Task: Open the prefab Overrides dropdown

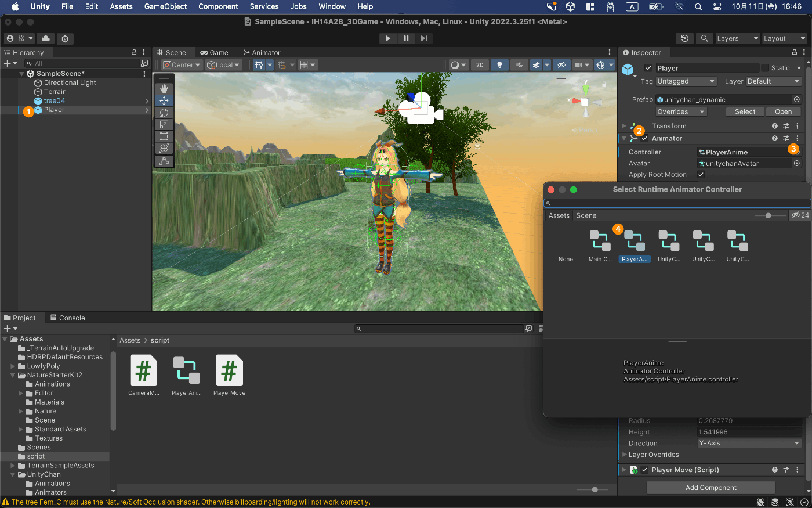Action: (681, 111)
